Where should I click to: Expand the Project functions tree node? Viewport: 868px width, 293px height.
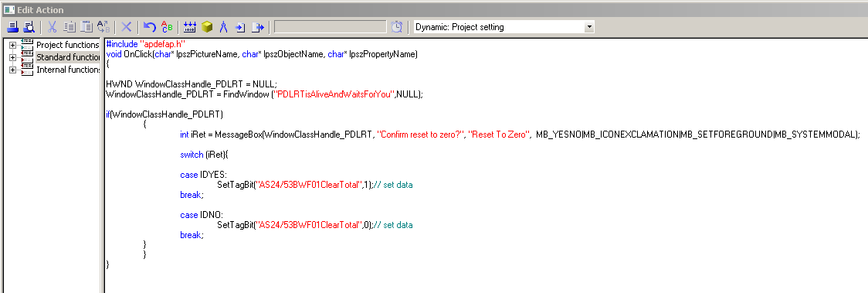12,45
